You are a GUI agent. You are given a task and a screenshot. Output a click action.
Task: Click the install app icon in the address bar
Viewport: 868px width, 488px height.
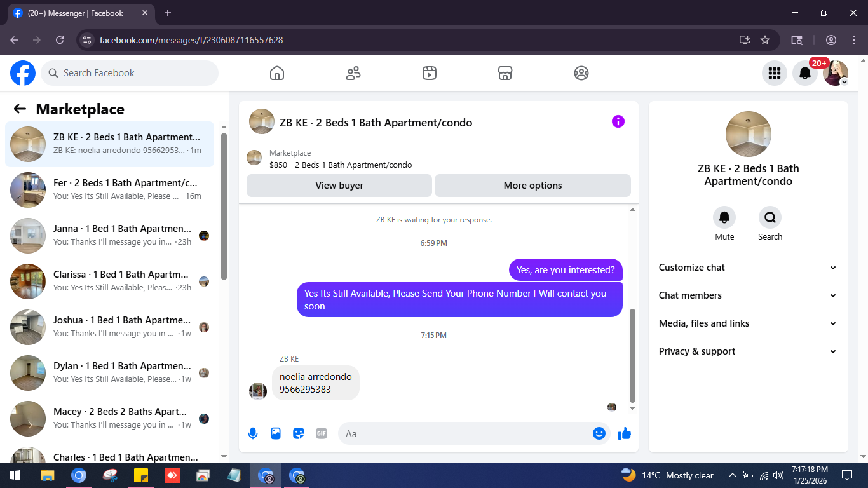pos(745,40)
